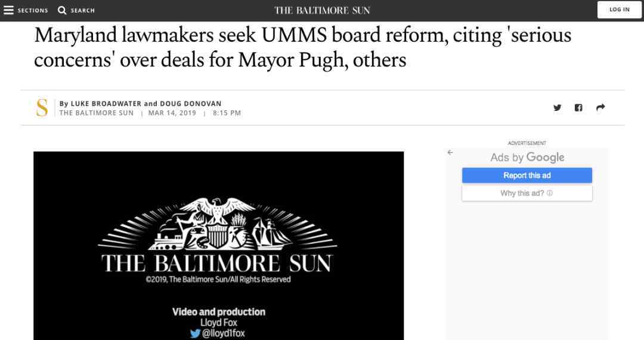Play the Baltimore Sun video thumbnail
The height and width of the screenshot is (340, 644).
point(218,246)
